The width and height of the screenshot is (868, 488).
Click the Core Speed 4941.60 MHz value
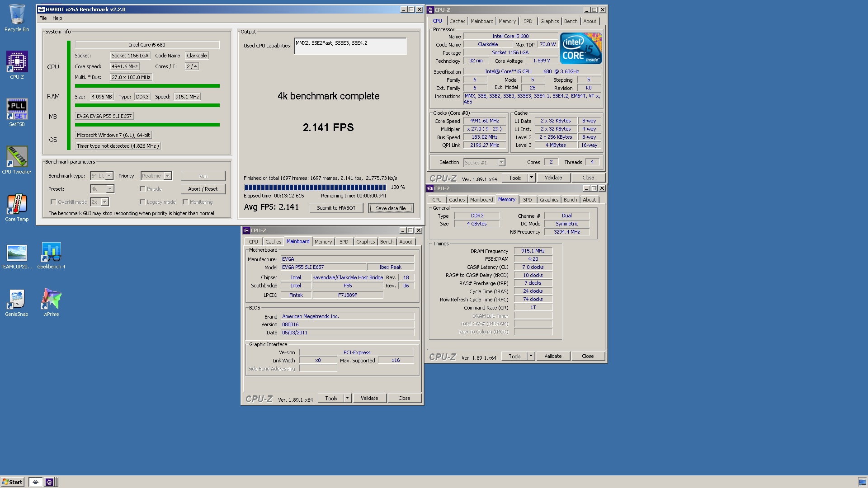[x=485, y=121]
